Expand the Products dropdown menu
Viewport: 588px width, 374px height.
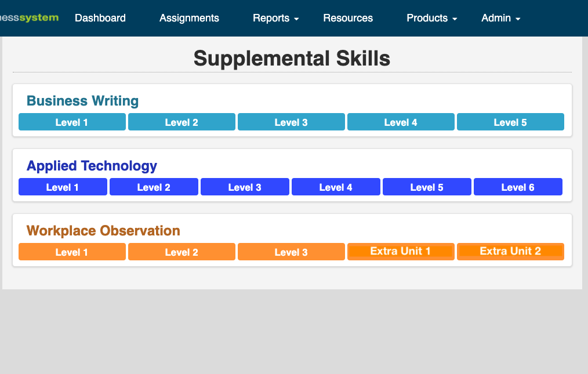coord(431,18)
